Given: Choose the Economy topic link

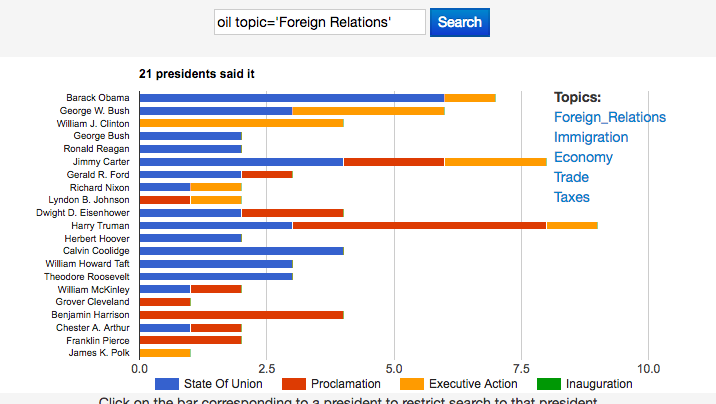Looking at the screenshot, I should (x=583, y=157).
